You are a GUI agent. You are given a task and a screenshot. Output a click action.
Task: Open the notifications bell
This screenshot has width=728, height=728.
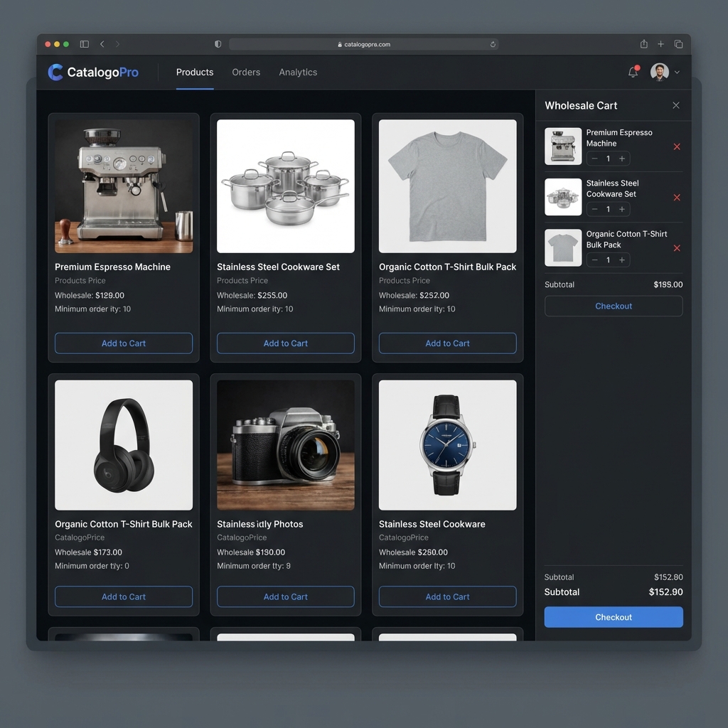633,72
